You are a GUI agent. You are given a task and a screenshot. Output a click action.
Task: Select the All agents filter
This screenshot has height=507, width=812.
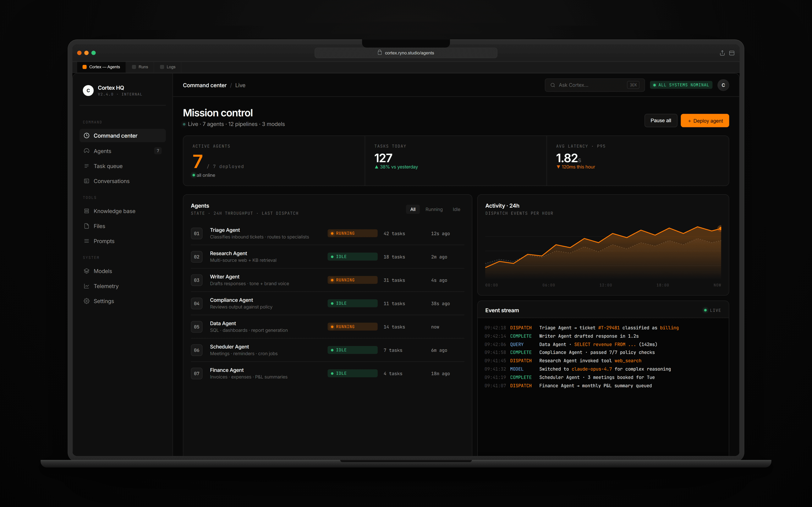click(413, 209)
